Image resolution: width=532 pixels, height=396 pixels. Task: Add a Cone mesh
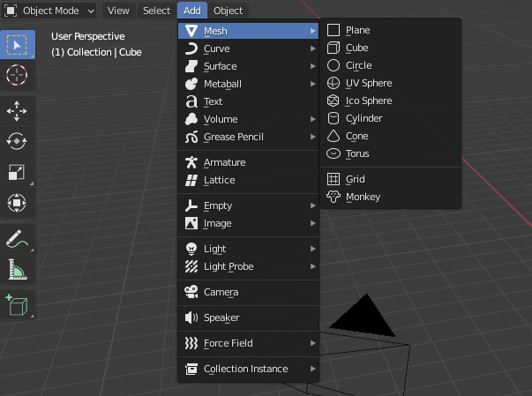tap(391, 136)
